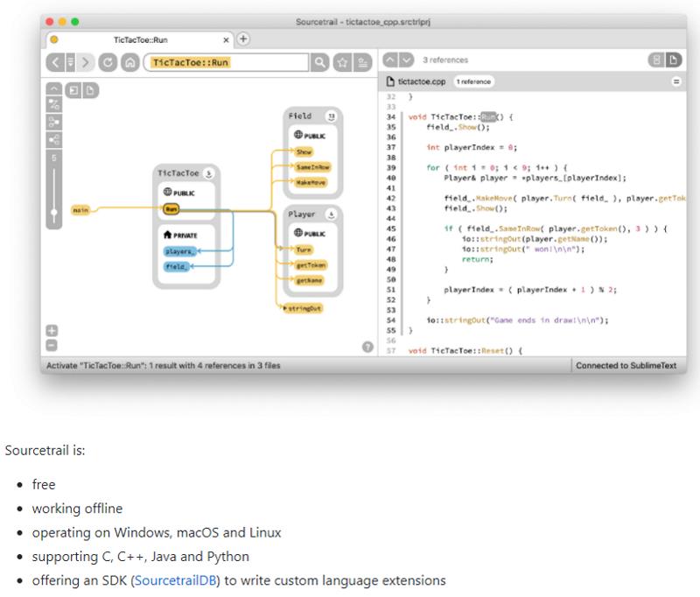This screenshot has width=700, height=597.
Task: Select the field_ member node
Action: (x=177, y=267)
